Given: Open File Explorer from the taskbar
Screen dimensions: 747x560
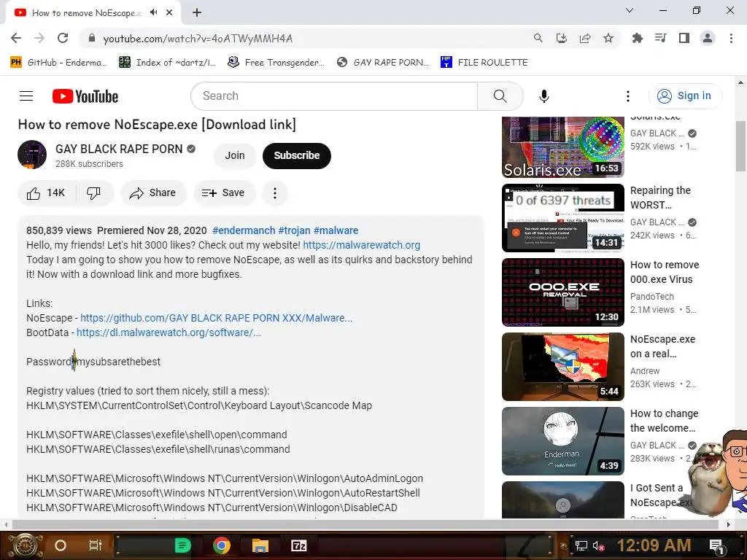Looking at the screenshot, I should [260, 545].
